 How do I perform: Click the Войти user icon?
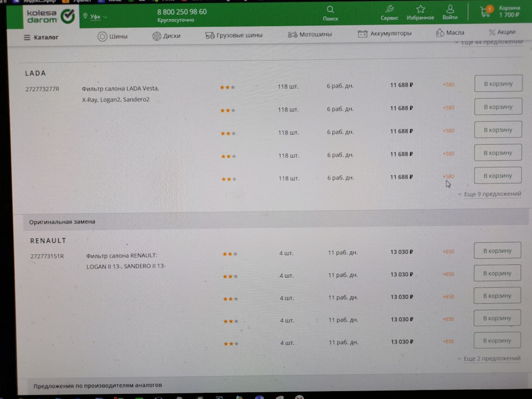point(450,9)
